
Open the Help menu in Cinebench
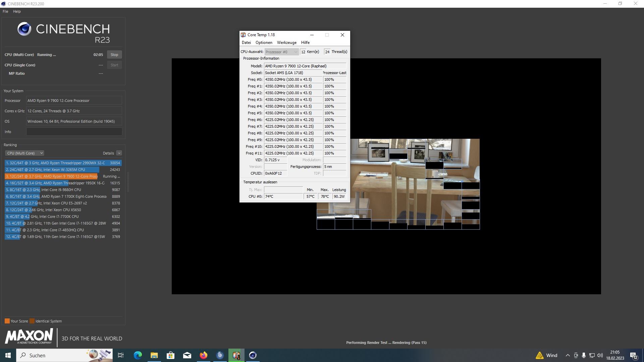coord(17,11)
